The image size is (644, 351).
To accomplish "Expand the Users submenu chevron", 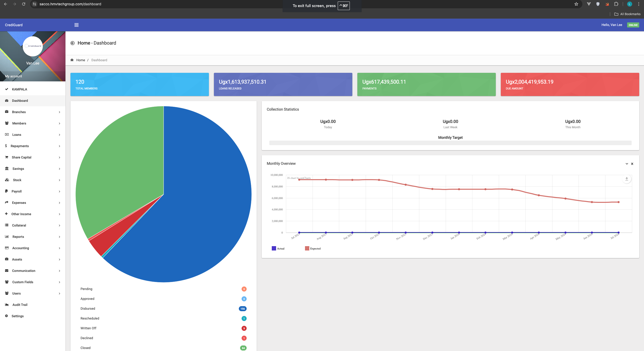I will (x=59, y=294).
